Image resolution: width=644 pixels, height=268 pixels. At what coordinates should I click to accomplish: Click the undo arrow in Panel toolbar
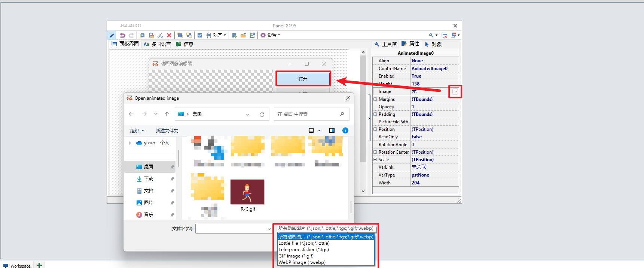pyautogui.click(x=122, y=35)
